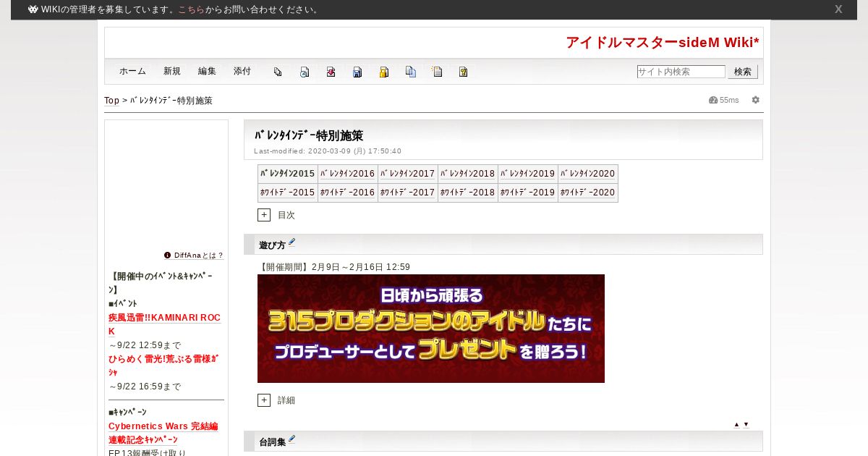The height and width of the screenshot is (456, 868).
Task: Expand the 詳細 details section
Action: (264, 400)
